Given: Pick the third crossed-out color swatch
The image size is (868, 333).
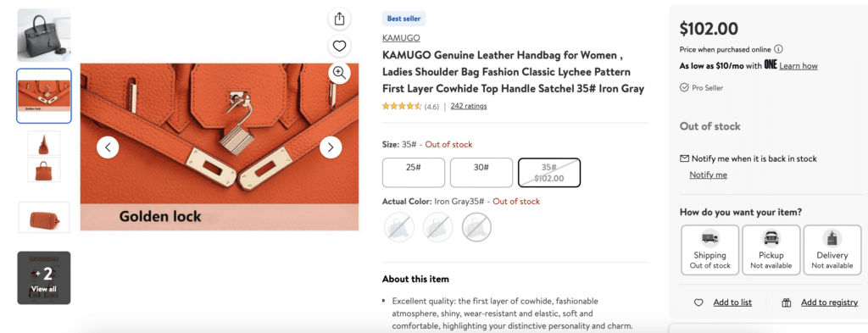Looking at the screenshot, I should (x=476, y=227).
